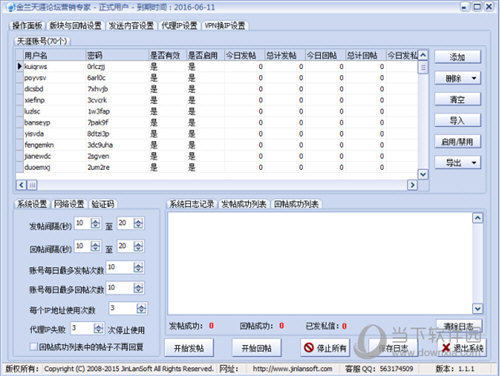Click the 密码 column header
This screenshot has height=376, width=500.
click(117, 55)
